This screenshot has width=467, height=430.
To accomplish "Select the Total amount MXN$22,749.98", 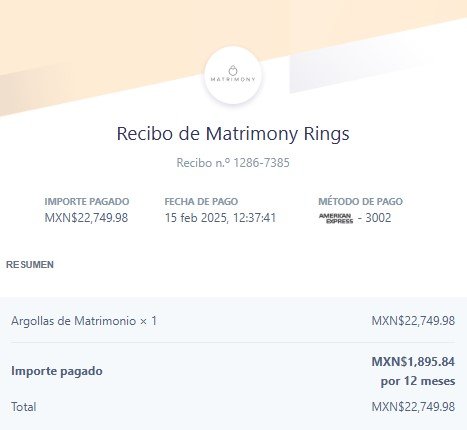I will point(413,407).
